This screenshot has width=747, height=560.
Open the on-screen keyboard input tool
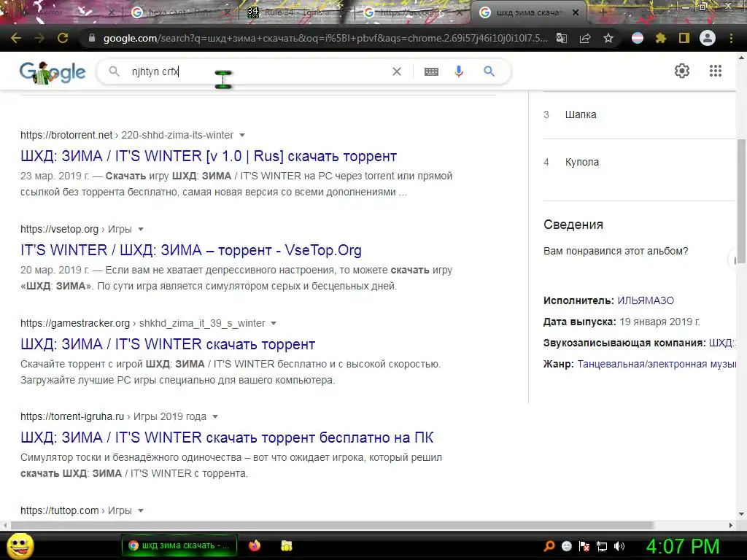point(431,71)
